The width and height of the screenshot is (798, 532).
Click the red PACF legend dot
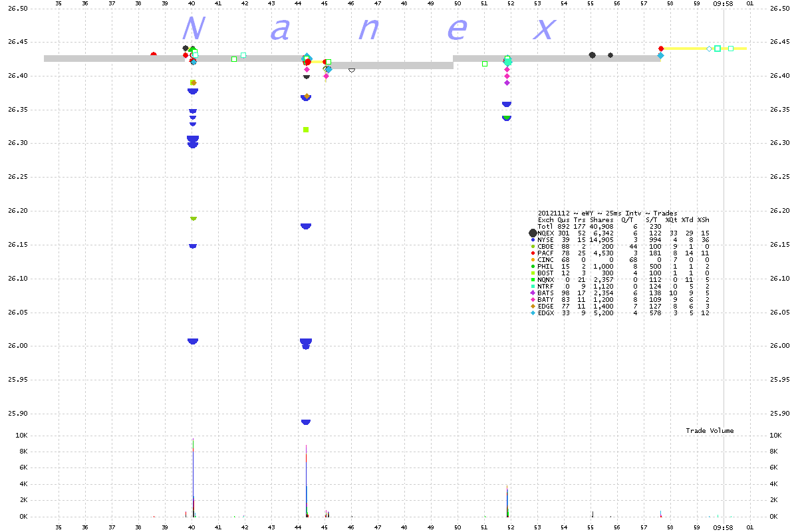[533, 253]
